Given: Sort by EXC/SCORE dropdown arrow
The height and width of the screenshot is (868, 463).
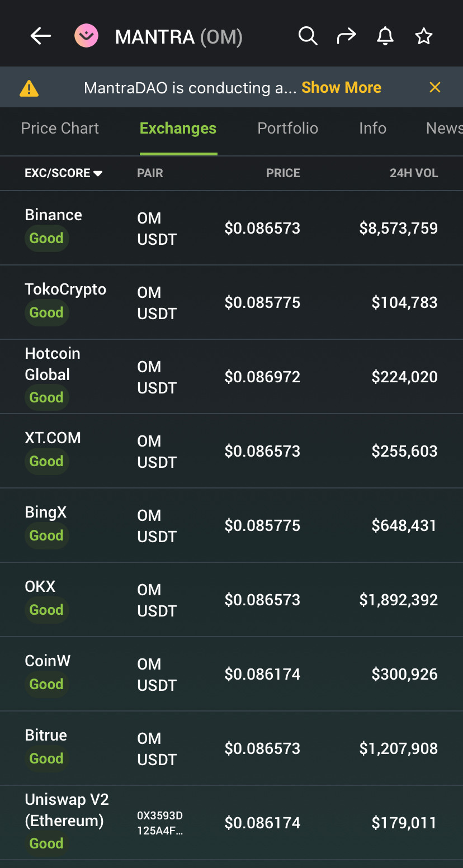Looking at the screenshot, I should (x=98, y=174).
